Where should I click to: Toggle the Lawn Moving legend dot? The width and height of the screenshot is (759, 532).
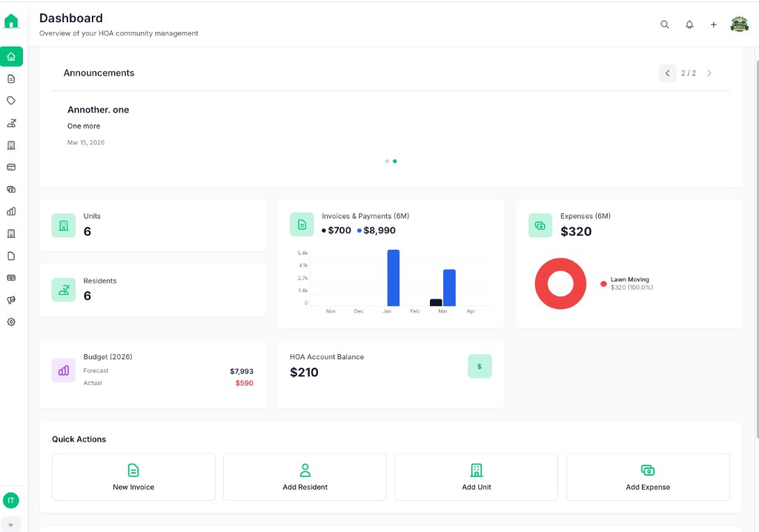coord(603,283)
